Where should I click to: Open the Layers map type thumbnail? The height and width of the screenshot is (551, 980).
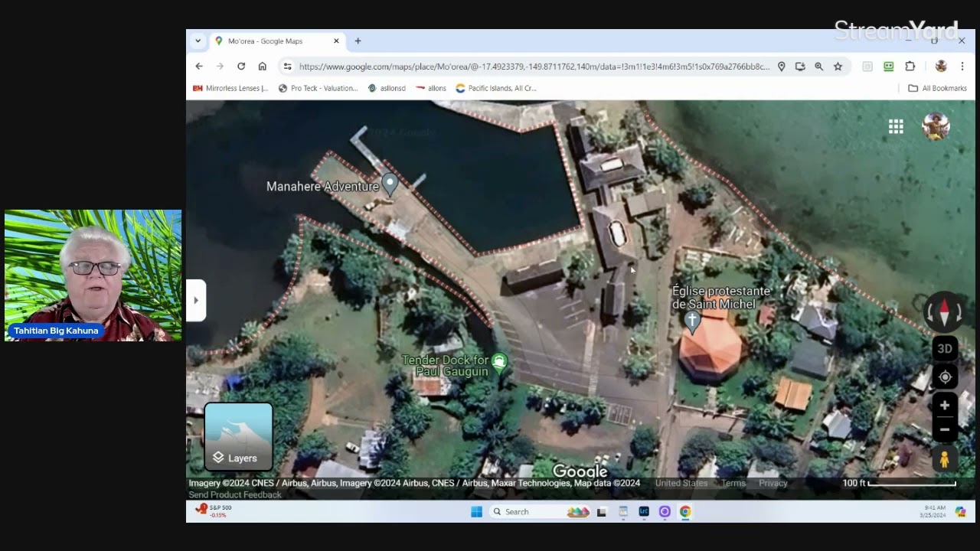[238, 436]
